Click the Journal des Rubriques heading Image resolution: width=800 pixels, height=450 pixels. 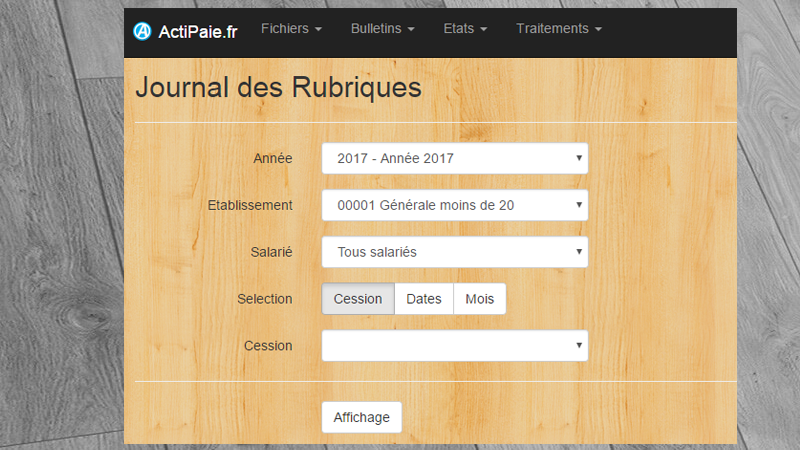278,87
